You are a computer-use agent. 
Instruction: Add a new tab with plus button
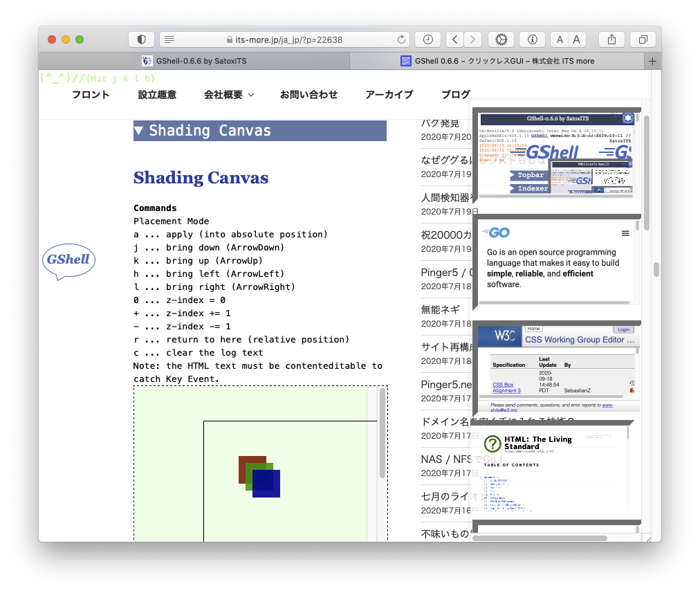tap(652, 61)
